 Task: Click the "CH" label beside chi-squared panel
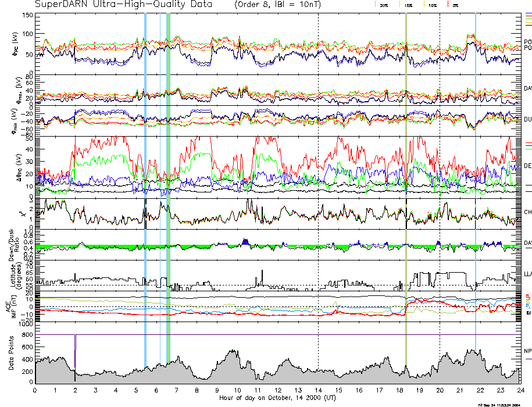528,212
